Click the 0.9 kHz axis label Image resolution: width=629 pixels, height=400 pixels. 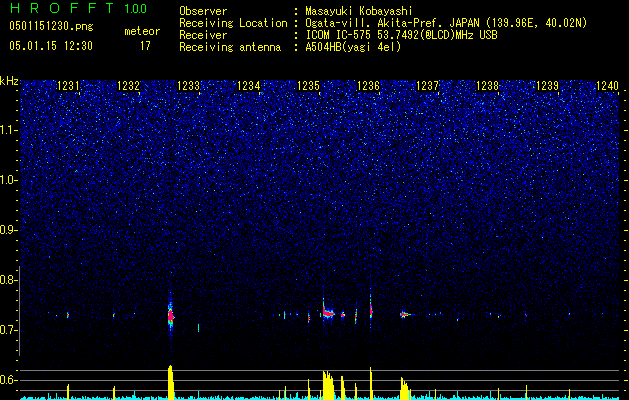[x=7, y=230]
